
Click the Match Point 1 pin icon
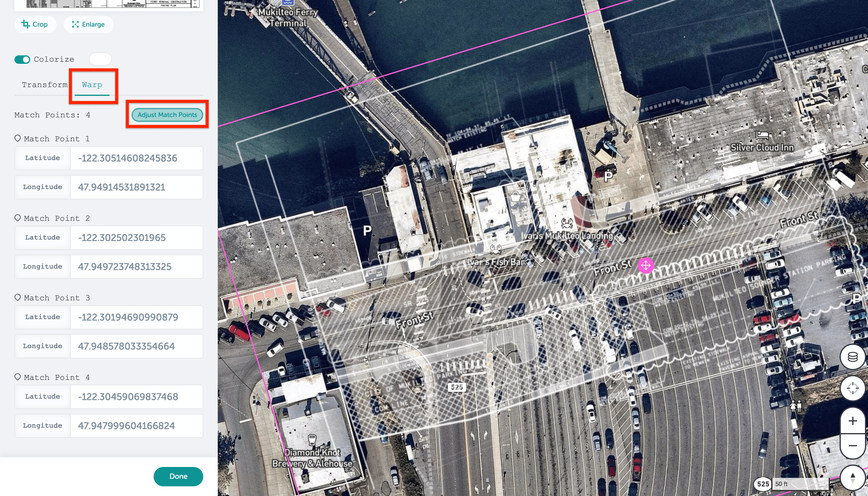(x=18, y=138)
